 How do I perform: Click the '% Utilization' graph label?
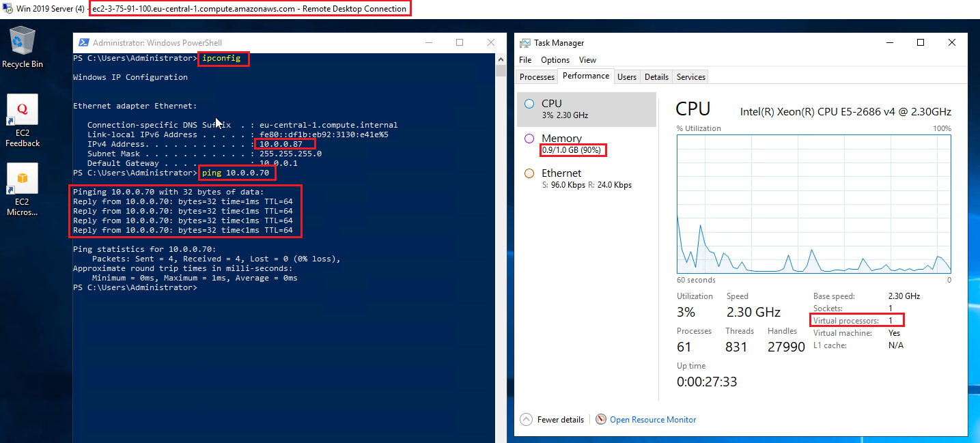click(699, 128)
